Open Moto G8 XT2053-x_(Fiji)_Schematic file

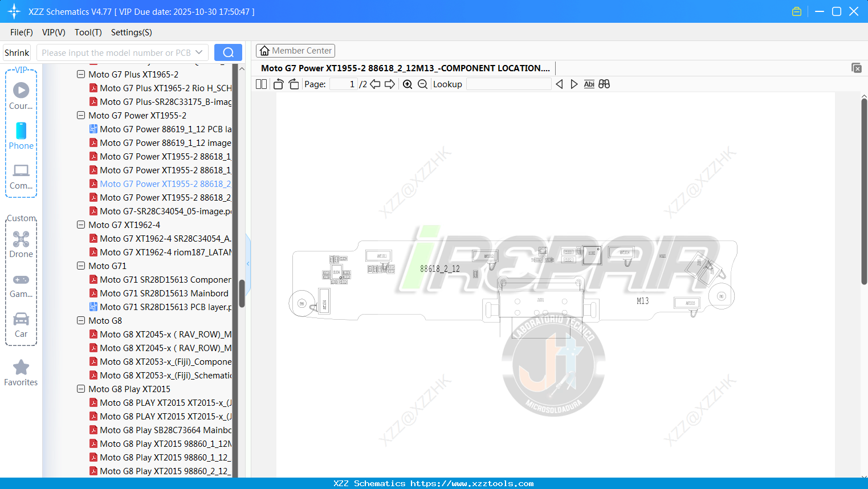pos(161,375)
